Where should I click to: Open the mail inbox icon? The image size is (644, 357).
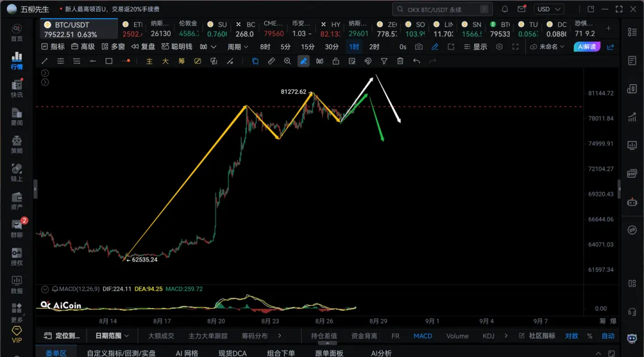pyautogui.click(x=521, y=9)
